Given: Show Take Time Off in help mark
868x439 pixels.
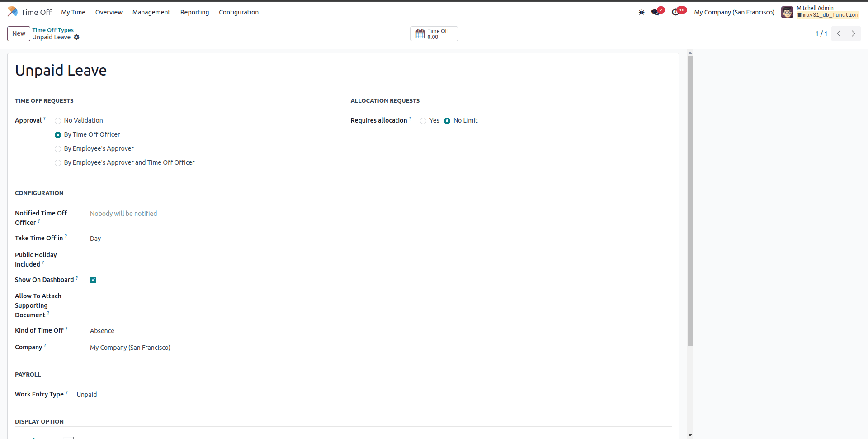Looking at the screenshot, I should point(66,236).
